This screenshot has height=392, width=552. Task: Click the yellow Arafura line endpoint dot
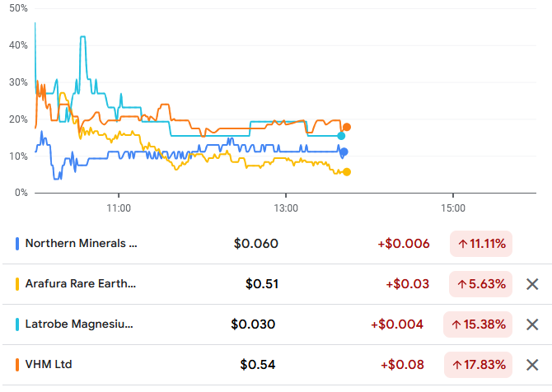click(347, 172)
